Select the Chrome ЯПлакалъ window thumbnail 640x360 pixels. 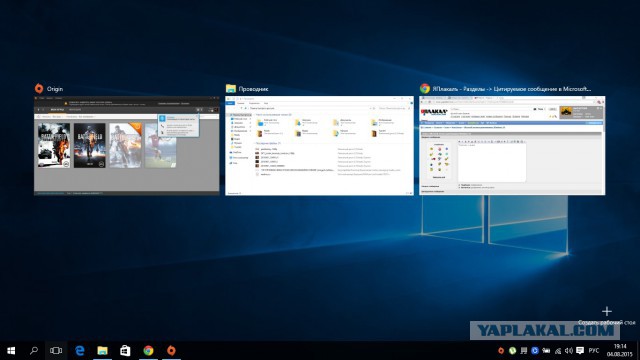point(512,146)
